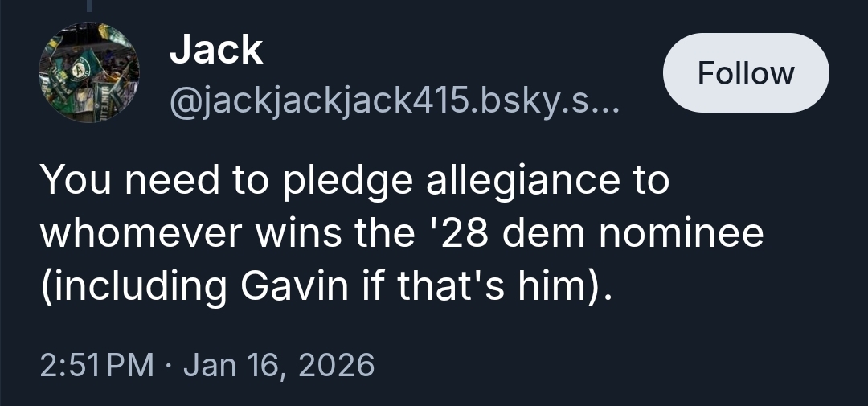Click the word him at post end
The height and width of the screenshot is (406, 868).
click(x=556, y=287)
